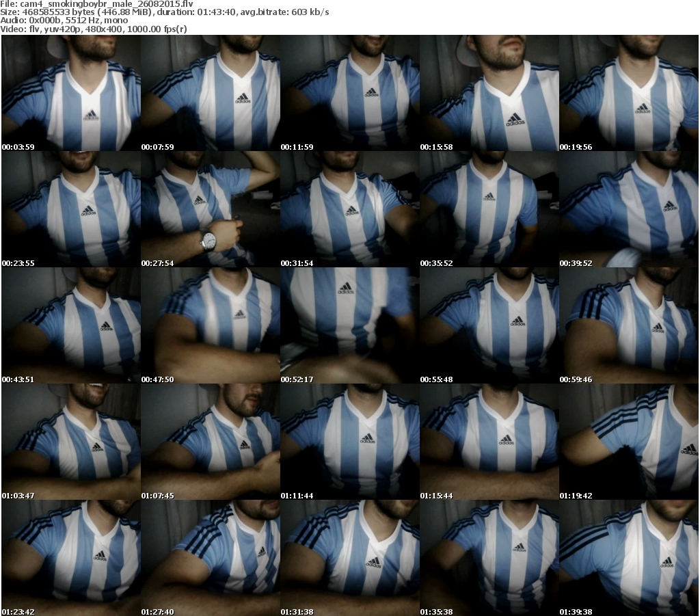Open the thumbnail timestamped 00:07:59
700x616 pixels.
tap(211, 93)
